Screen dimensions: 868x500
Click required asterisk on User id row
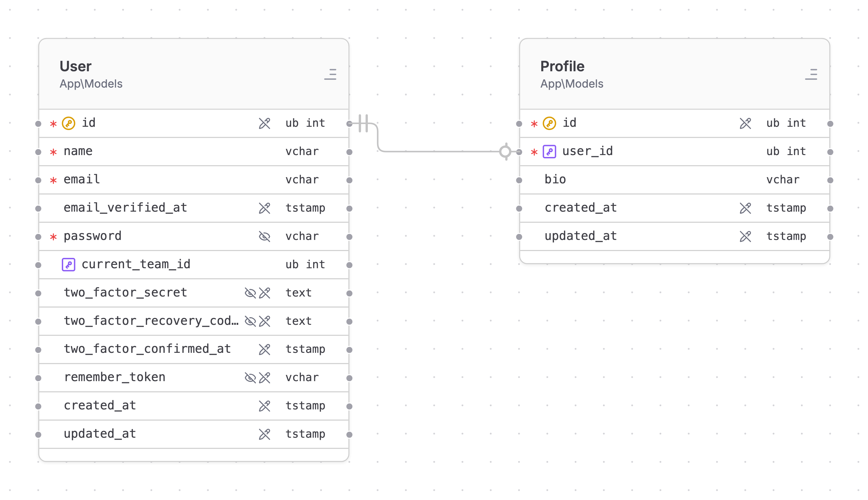(53, 124)
